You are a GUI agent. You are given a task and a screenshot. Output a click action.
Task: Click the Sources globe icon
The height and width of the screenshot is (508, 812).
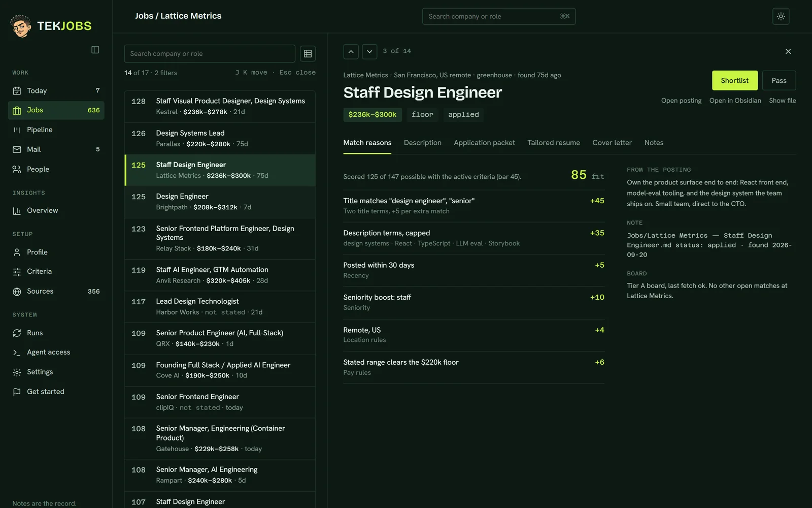[x=17, y=292]
